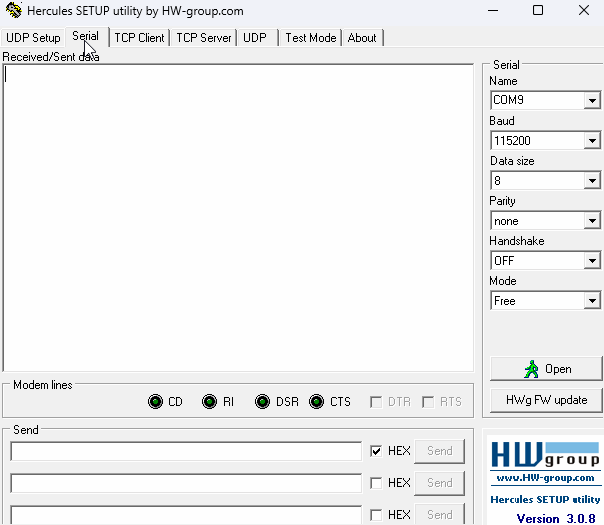Click the RI modem line indicator
The image size is (604, 525).
[x=210, y=402]
